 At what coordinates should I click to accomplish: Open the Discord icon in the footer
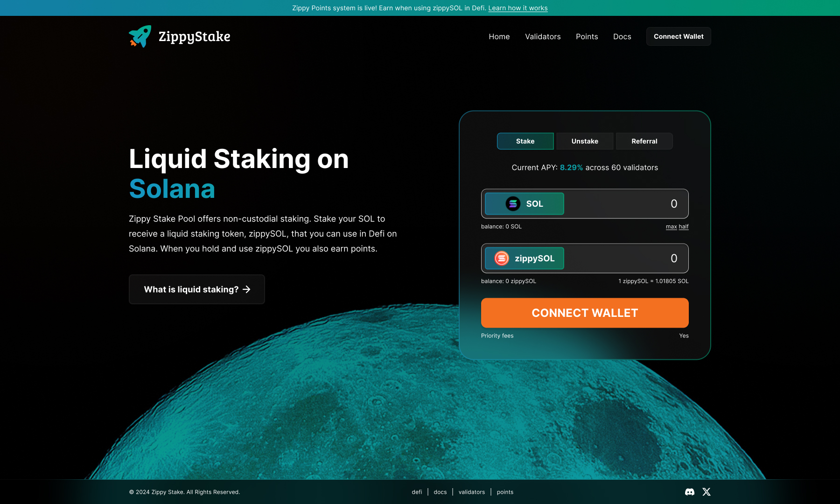tap(689, 492)
